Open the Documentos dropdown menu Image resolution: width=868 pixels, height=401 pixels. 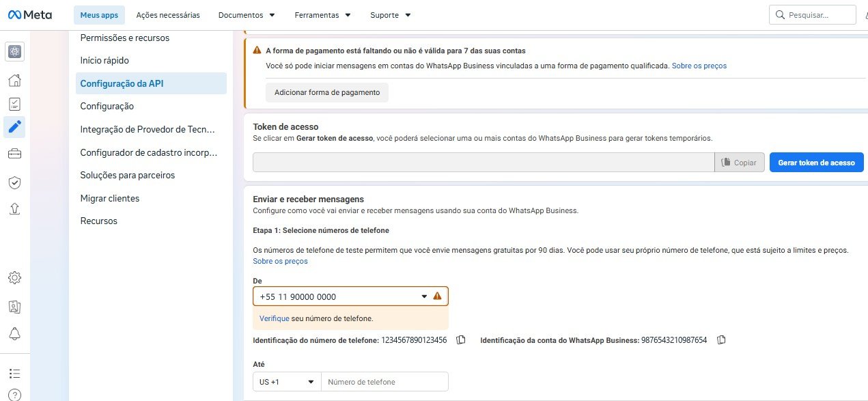click(247, 14)
